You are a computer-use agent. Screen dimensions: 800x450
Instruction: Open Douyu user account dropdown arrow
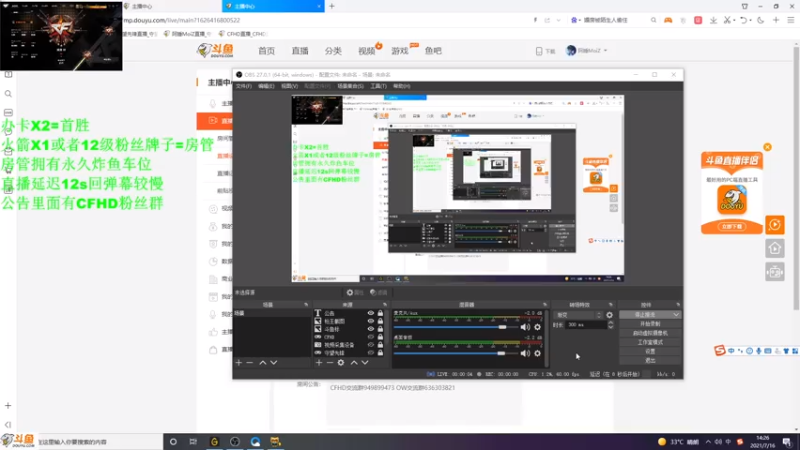[606, 51]
